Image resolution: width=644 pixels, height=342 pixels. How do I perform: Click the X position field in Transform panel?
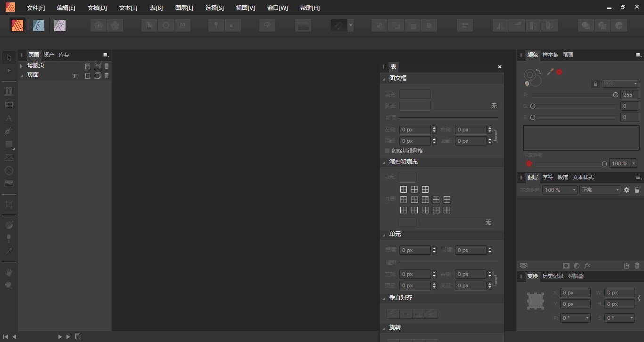pyautogui.click(x=575, y=292)
